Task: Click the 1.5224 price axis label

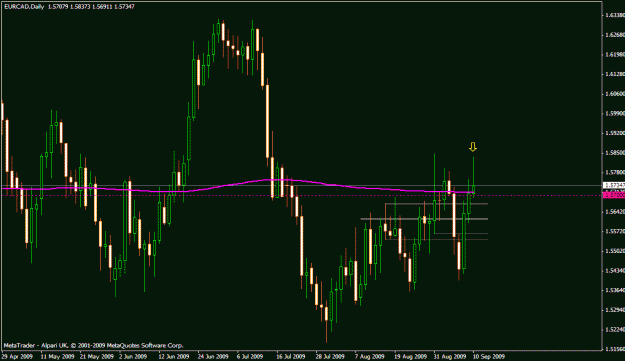Action: pos(615,329)
